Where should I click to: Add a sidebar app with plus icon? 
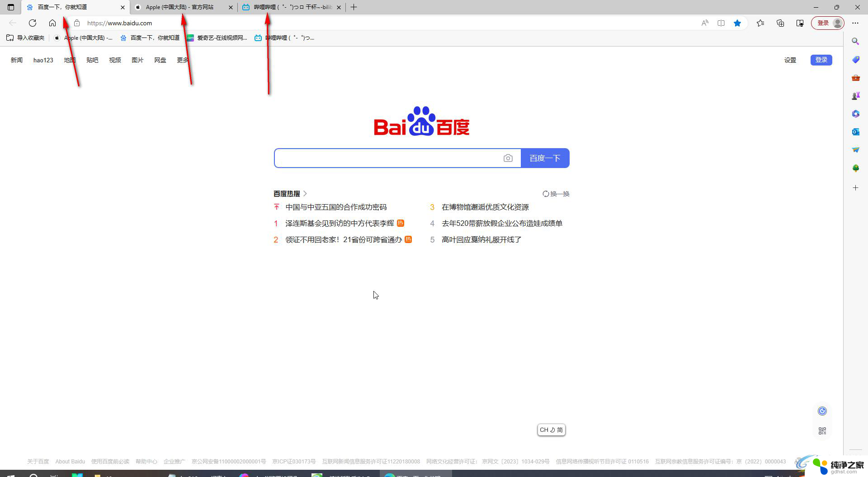(x=855, y=187)
